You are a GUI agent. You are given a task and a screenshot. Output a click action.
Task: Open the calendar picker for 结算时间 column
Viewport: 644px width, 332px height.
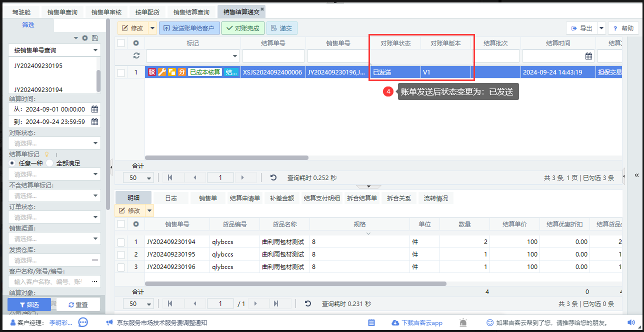(x=588, y=56)
